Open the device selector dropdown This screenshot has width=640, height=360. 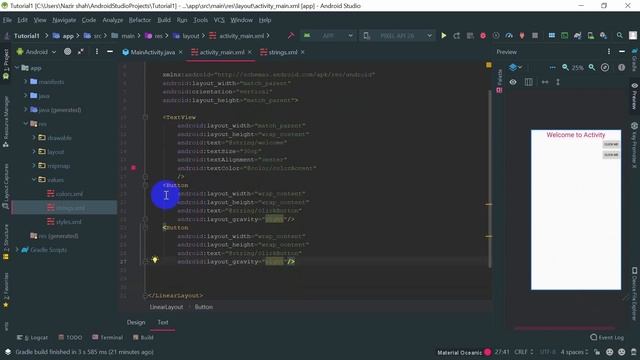(397, 36)
